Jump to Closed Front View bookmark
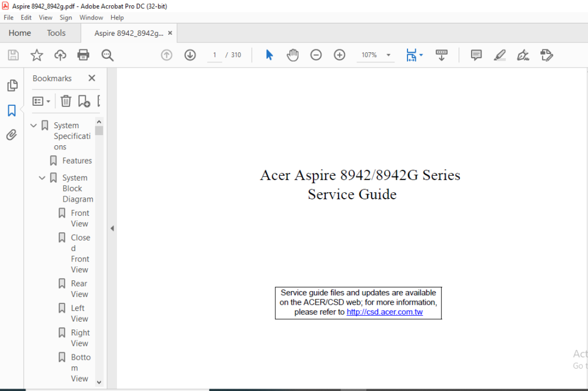The image size is (588, 391). click(80, 253)
